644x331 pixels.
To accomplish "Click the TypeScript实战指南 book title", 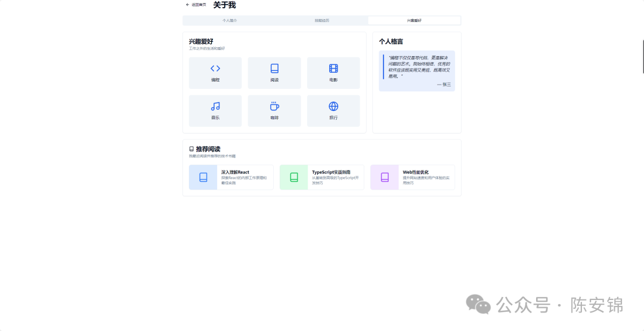I will coord(331,172).
